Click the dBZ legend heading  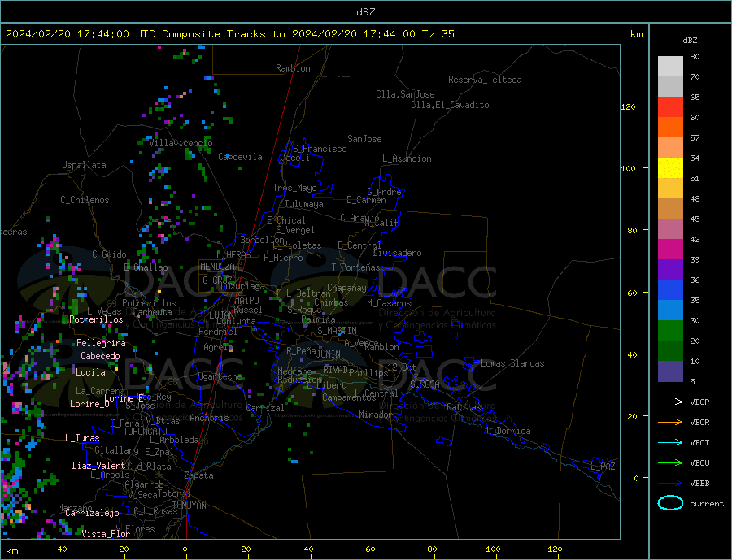coord(690,41)
